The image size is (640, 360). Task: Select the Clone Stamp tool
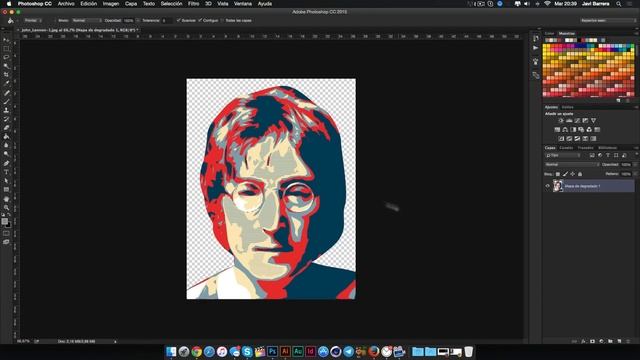[x=6, y=110]
